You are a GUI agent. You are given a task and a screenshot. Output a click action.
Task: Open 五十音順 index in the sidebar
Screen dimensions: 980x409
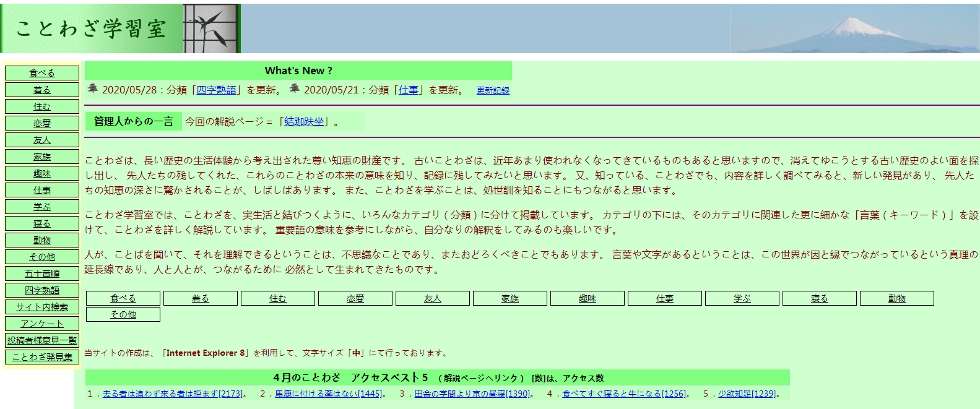[42, 273]
